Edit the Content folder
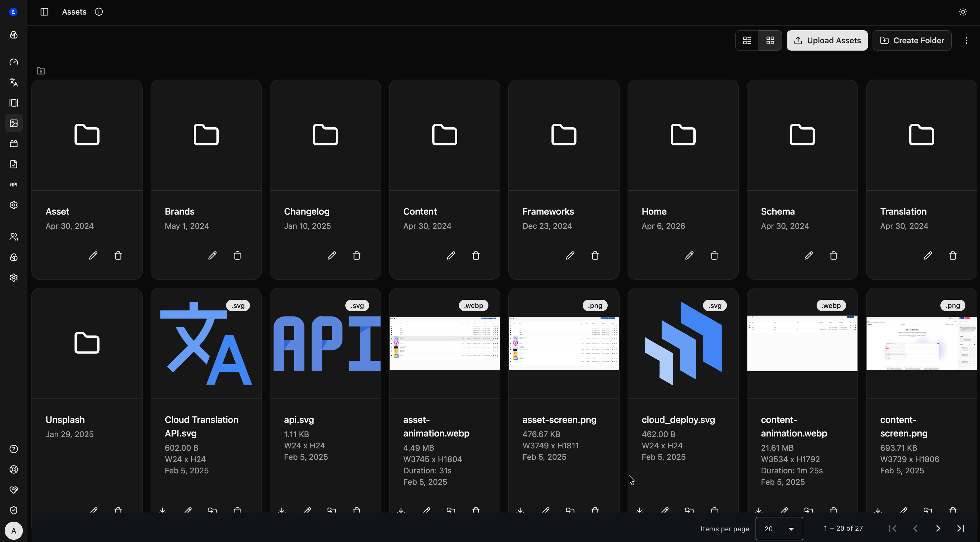This screenshot has width=980, height=542. 451,255
